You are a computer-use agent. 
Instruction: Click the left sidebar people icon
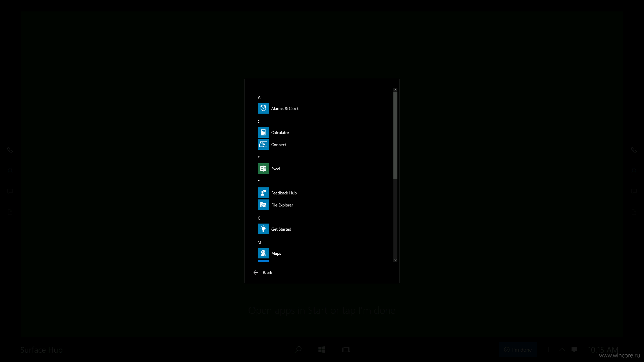(x=10, y=171)
